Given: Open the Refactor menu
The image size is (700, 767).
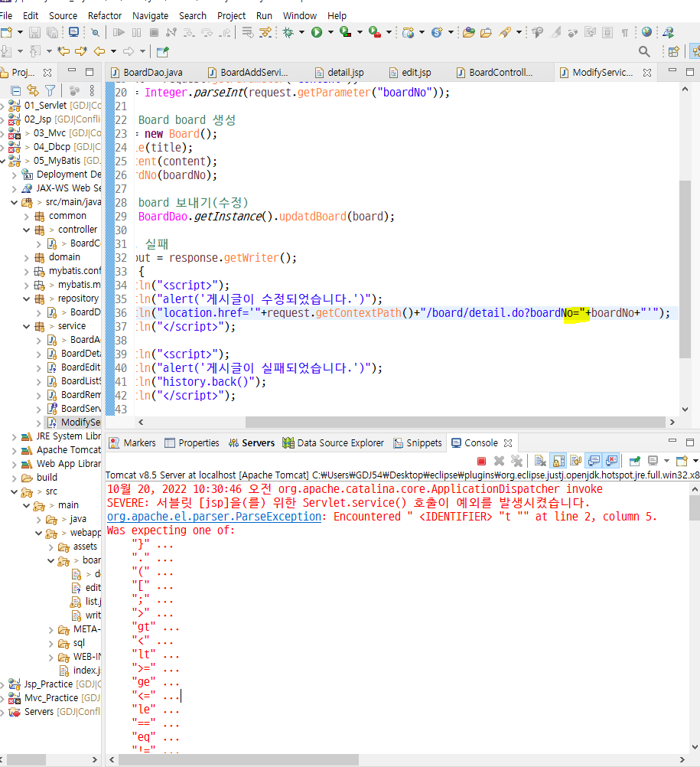Looking at the screenshot, I should (105, 15).
